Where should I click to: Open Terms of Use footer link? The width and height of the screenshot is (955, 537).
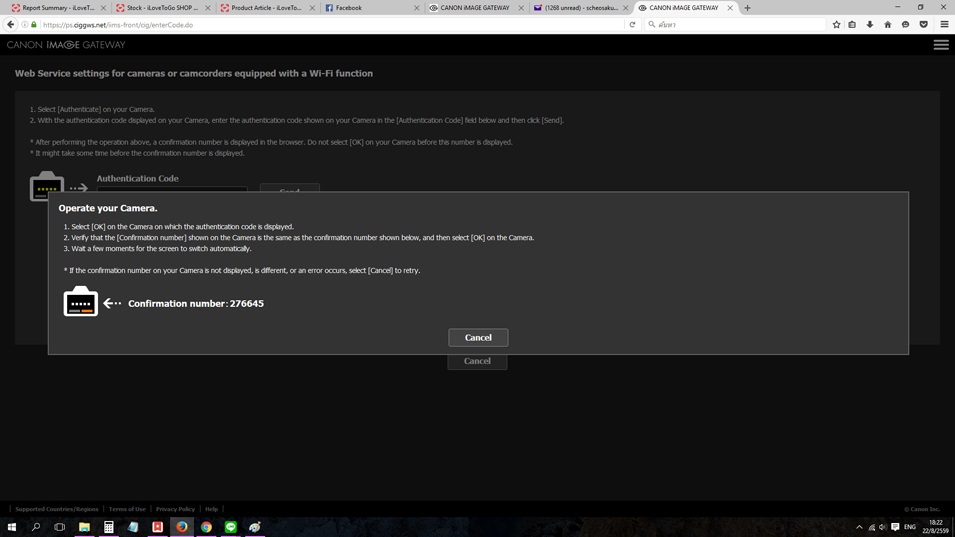click(x=127, y=509)
